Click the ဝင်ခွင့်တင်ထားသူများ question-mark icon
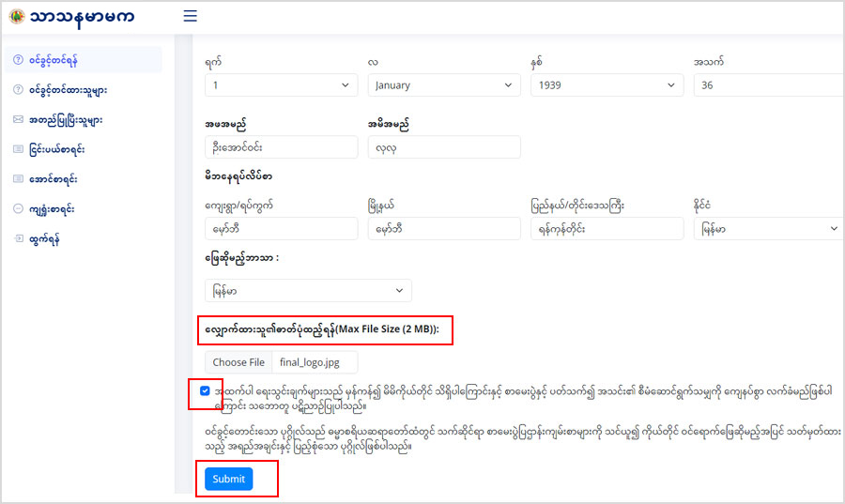 [18, 90]
